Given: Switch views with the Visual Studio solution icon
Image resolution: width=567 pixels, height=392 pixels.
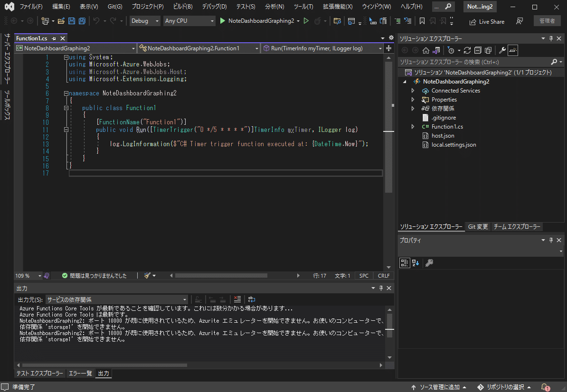Looking at the screenshot, I should tap(436, 51).
